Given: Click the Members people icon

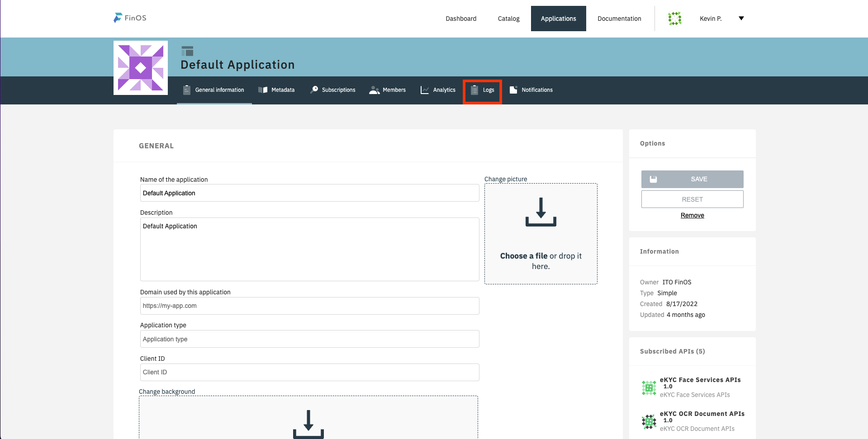Looking at the screenshot, I should [374, 90].
